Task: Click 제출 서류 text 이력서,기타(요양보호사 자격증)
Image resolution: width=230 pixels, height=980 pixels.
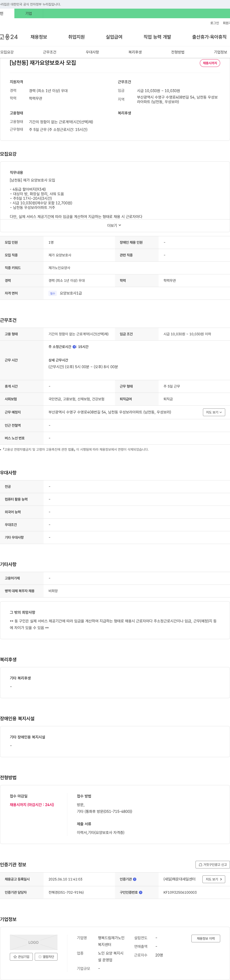Action: [101, 832]
